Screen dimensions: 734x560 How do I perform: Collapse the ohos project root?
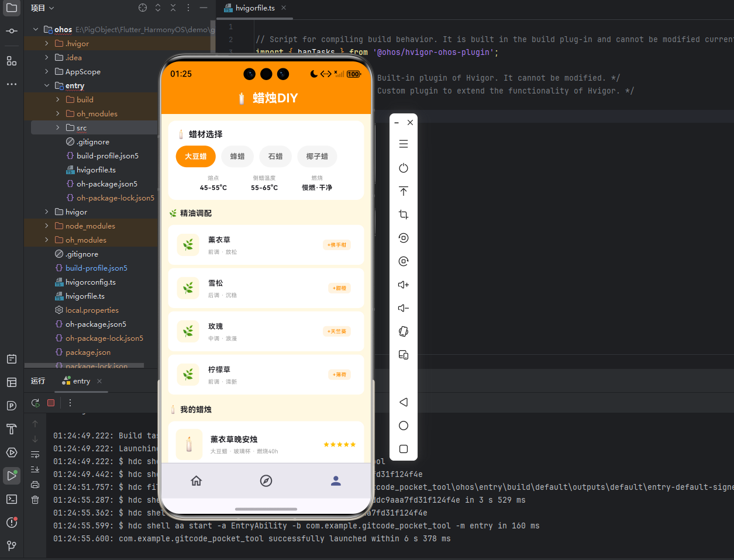36,29
